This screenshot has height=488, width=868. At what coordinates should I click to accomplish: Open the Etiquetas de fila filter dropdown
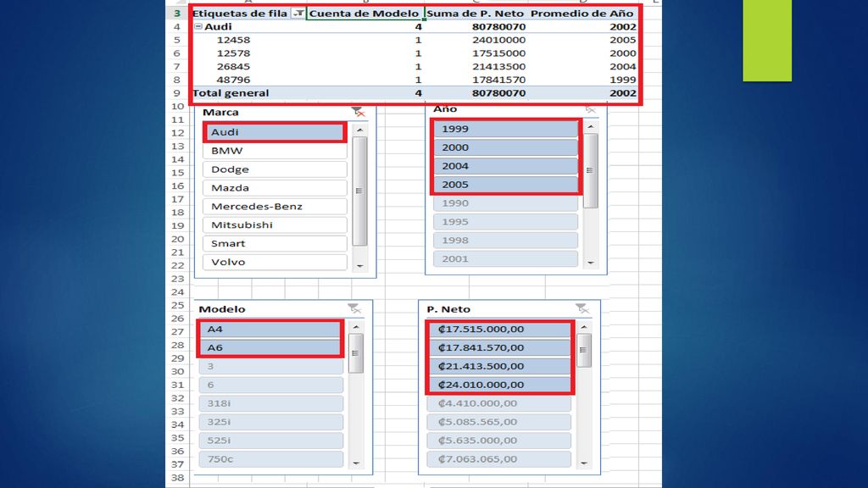[298, 14]
